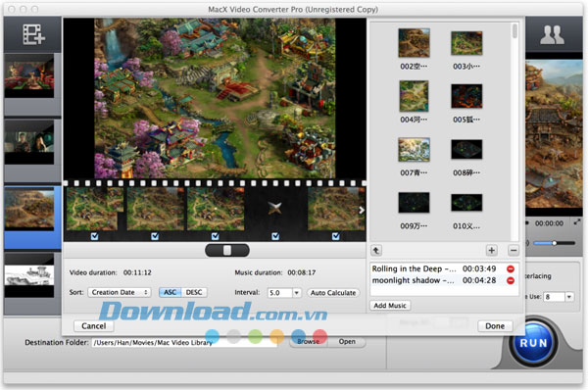Click the Open folder button
Screen dimensions: 588x390
(x=347, y=342)
